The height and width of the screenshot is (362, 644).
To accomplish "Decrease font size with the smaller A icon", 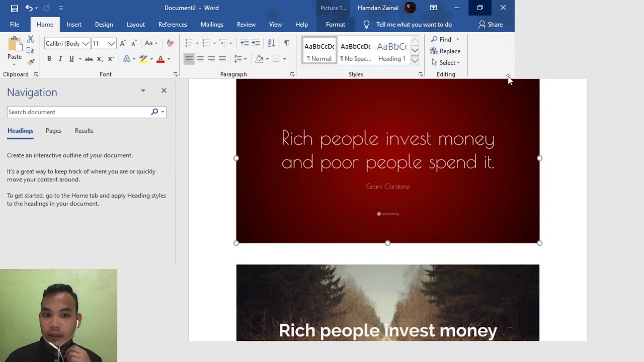I will click(x=134, y=44).
